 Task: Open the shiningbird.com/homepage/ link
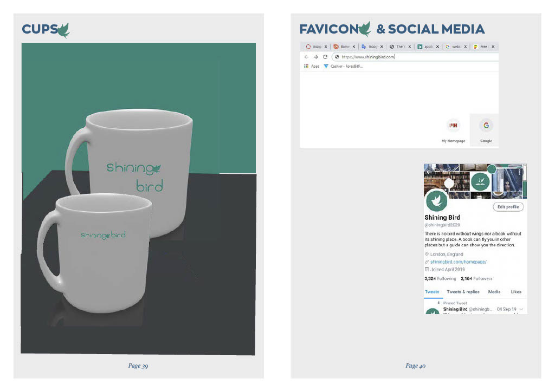[458, 262]
